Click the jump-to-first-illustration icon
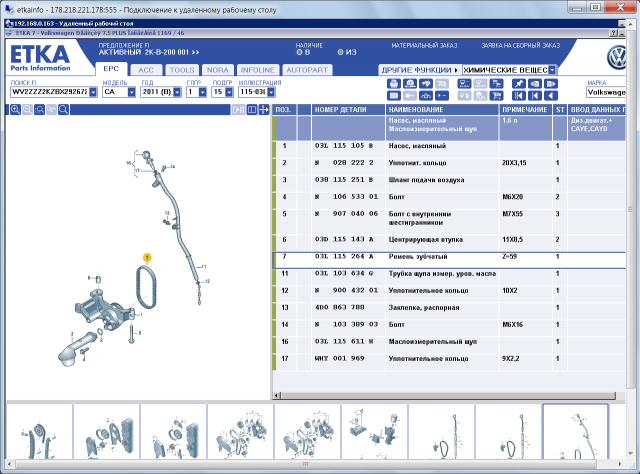Viewport: 640px width, 474px height. click(x=519, y=96)
